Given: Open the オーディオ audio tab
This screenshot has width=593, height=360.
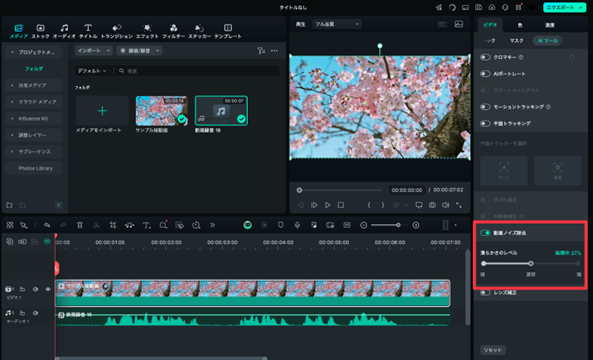Looking at the screenshot, I should 64,31.
